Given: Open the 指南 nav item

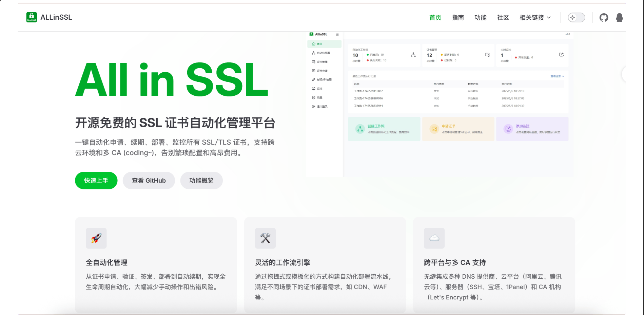Looking at the screenshot, I should click(458, 18).
